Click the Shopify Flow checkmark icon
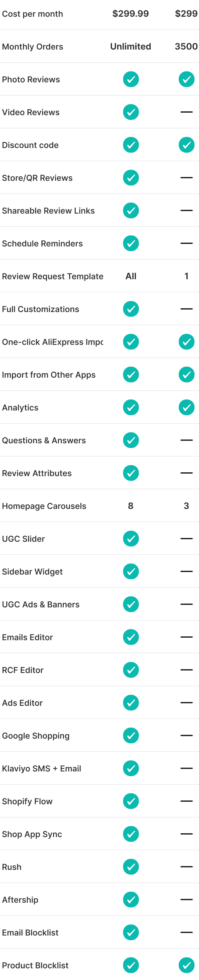 point(131,801)
